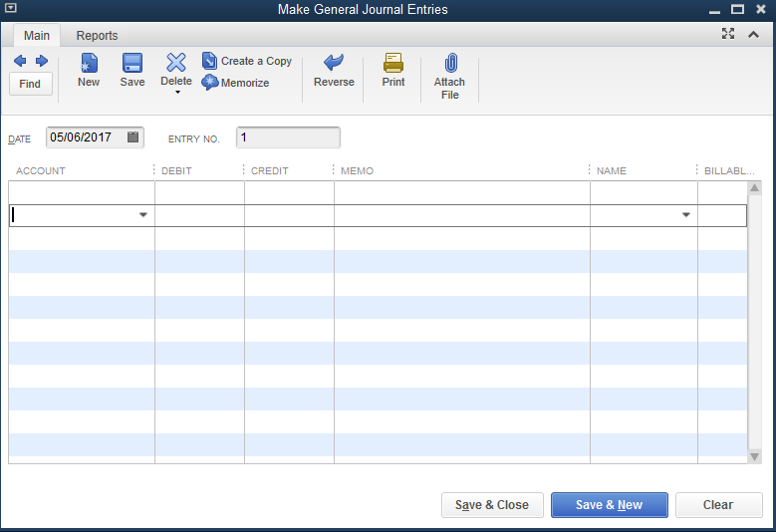The width and height of the screenshot is (776, 532).
Task: Click Save & Close button
Action: pos(492,505)
